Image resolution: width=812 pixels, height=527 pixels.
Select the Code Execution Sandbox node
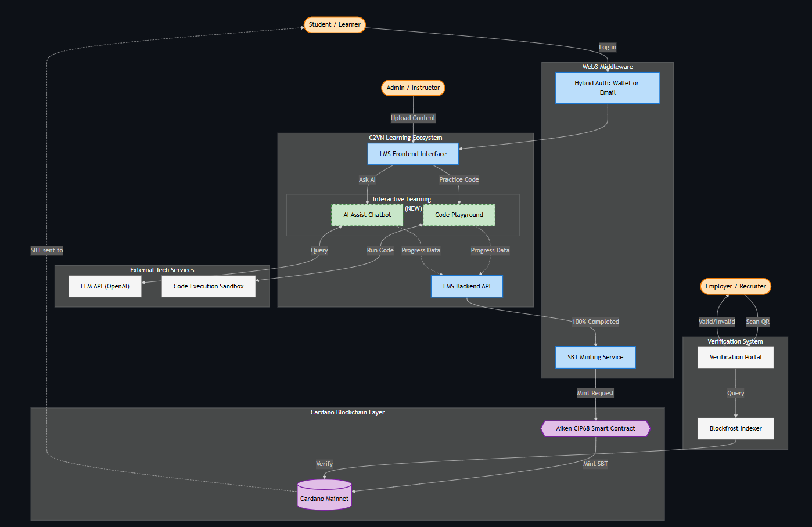[x=209, y=287]
